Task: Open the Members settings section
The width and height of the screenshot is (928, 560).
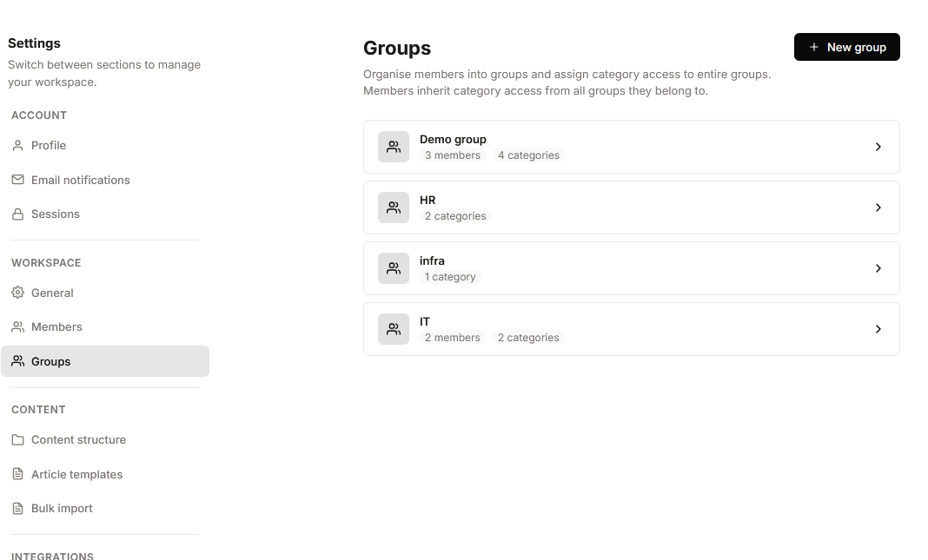Action: point(56,327)
